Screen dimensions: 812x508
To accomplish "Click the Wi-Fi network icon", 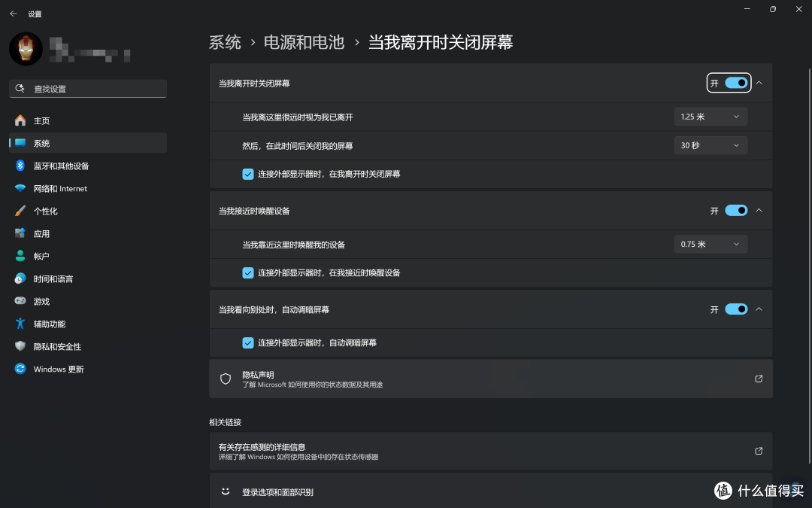I will pos(20,188).
